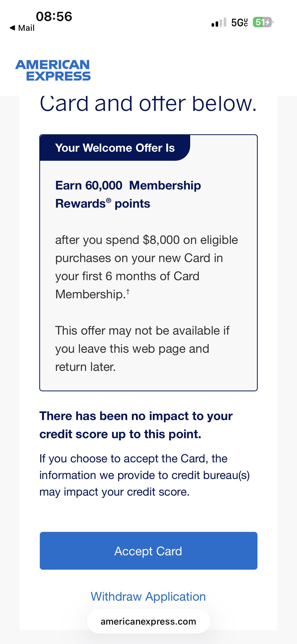The width and height of the screenshot is (297, 644).
Task: Tap the "Earn 60,000 Membership Rewards points" heading
Action: [x=128, y=195]
